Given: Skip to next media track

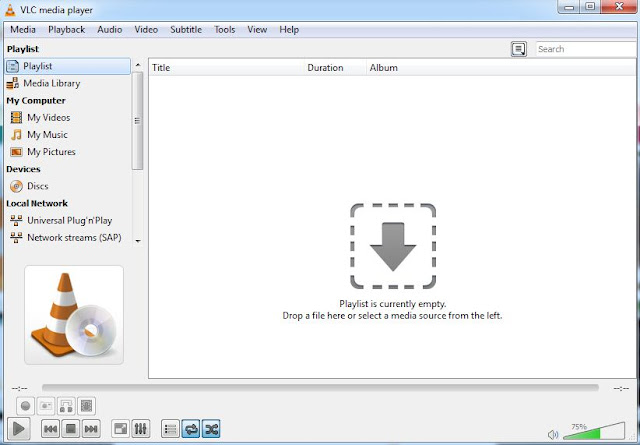Looking at the screenshot, I should pyautogui.click(x=91, y=429).
